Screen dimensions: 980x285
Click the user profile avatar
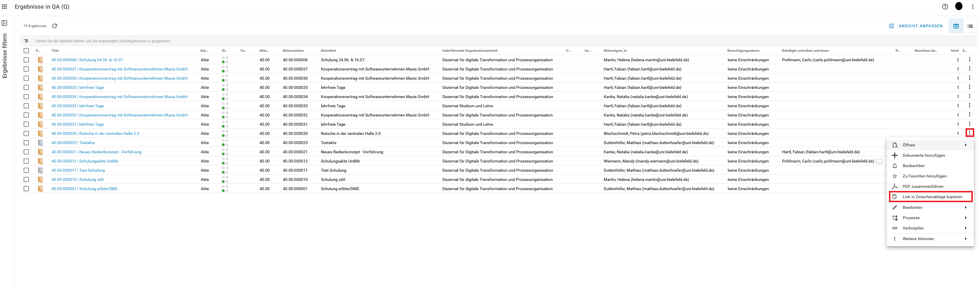pyautogui.click(x=959, y=6)
